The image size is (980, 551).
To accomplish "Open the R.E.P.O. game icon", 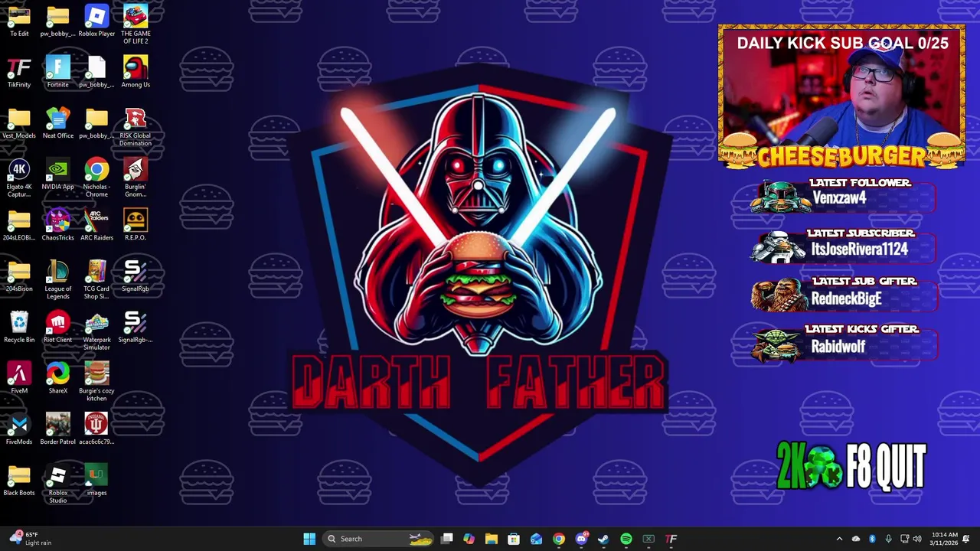I will coord(136,225).
